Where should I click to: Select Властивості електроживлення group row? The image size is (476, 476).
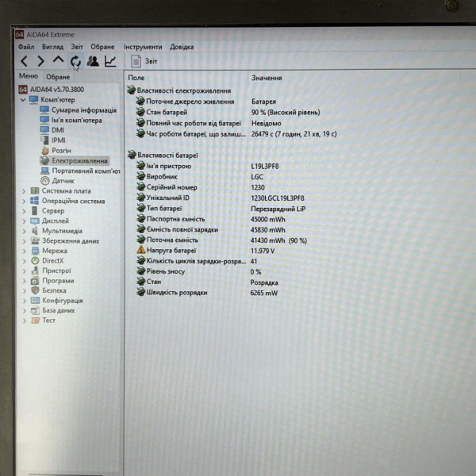[x=179, y=90]
